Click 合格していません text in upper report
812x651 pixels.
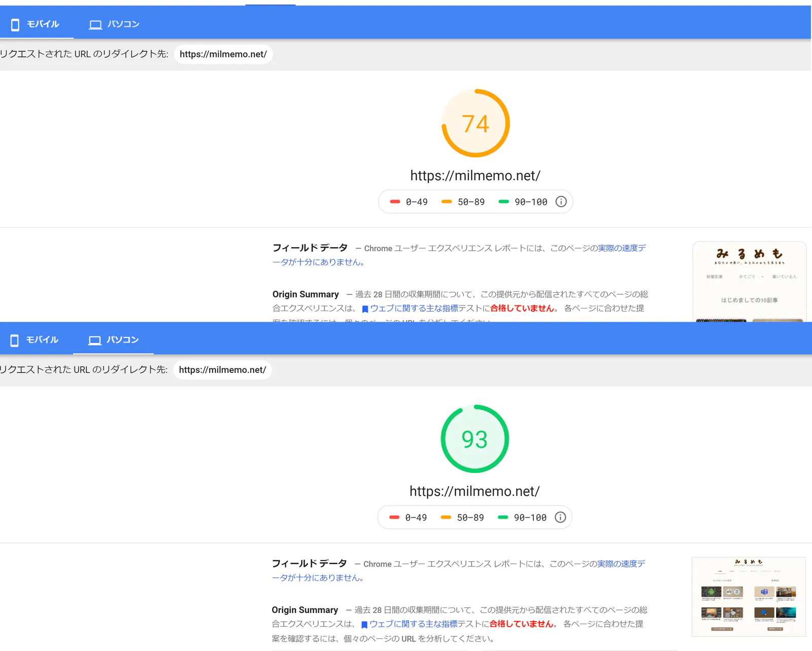522,309
